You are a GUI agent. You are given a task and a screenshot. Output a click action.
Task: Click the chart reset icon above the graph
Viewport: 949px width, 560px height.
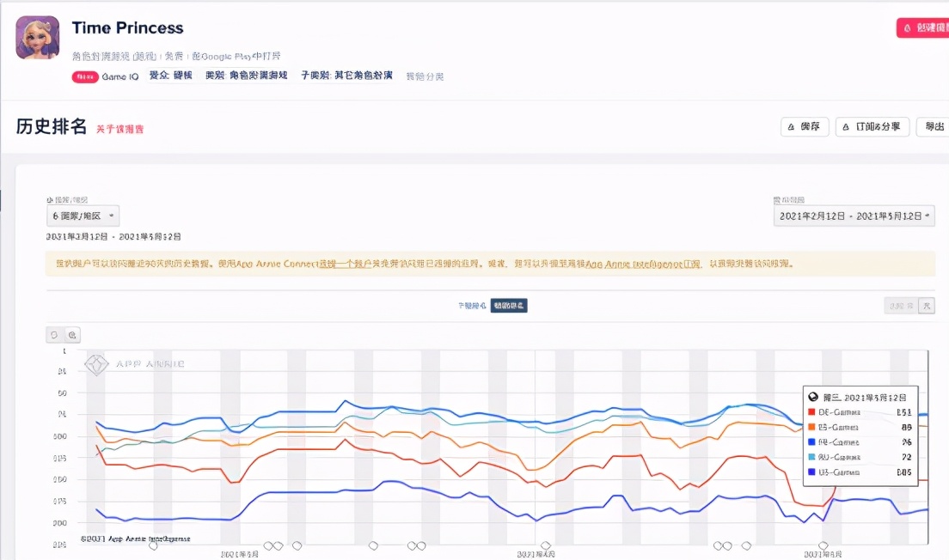54,335
